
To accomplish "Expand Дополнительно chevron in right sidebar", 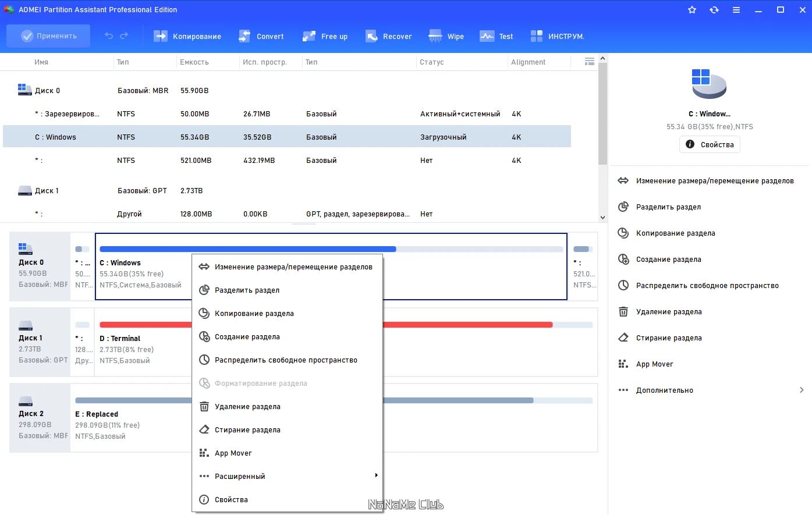I will (802, 390).
